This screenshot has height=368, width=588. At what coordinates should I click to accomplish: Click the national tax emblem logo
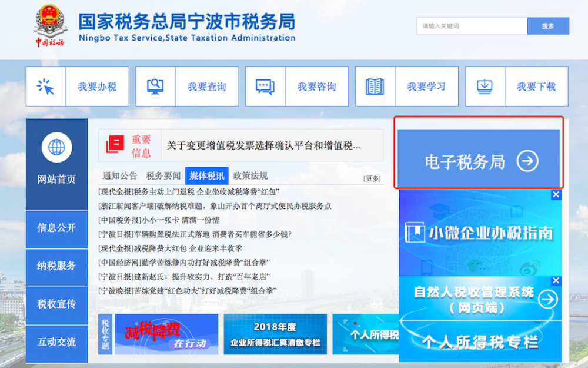pos(49,24)
